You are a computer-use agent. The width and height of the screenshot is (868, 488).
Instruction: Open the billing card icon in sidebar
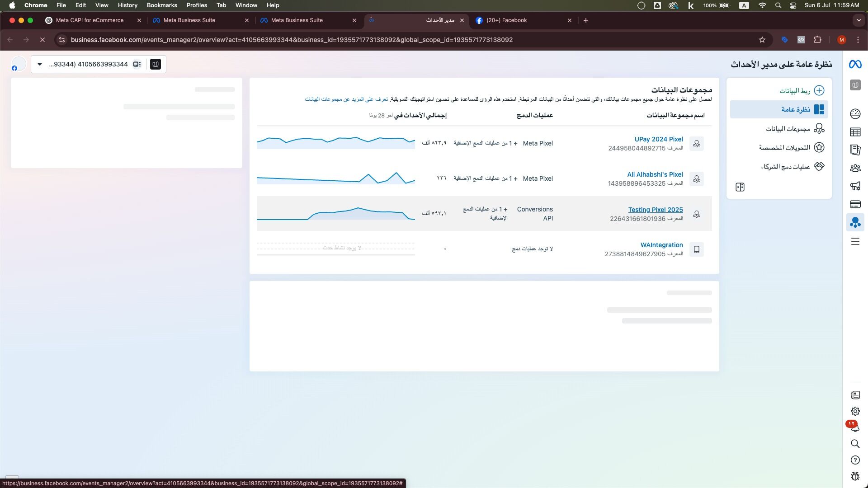point(855,204)
